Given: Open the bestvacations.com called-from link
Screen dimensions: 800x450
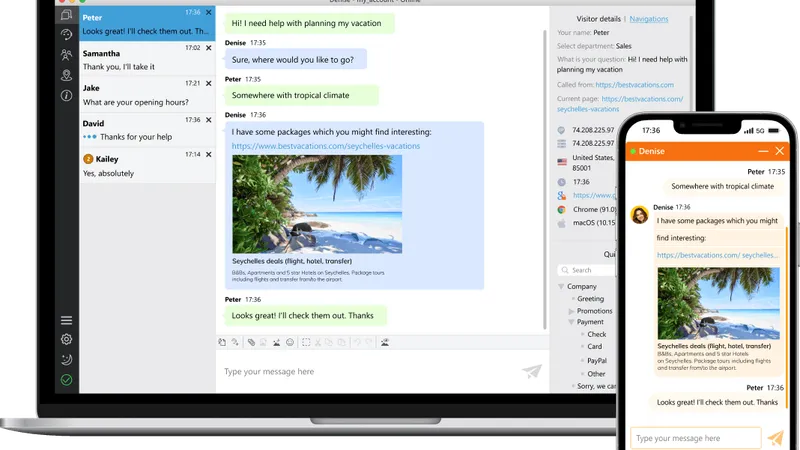Looking at the screenshot, I should coord(634,85).
